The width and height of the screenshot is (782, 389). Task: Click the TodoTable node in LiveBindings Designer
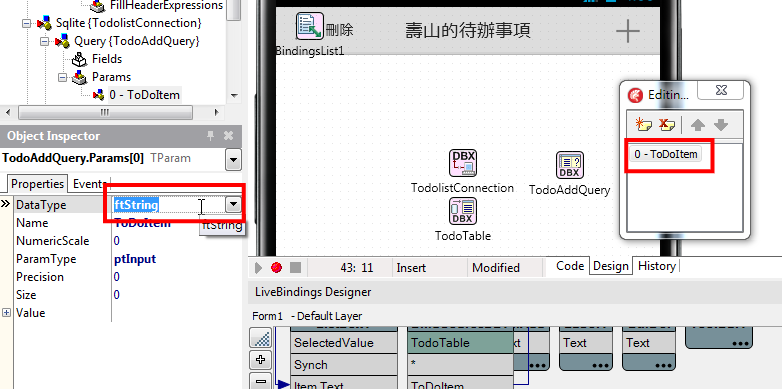click(460, 343)
